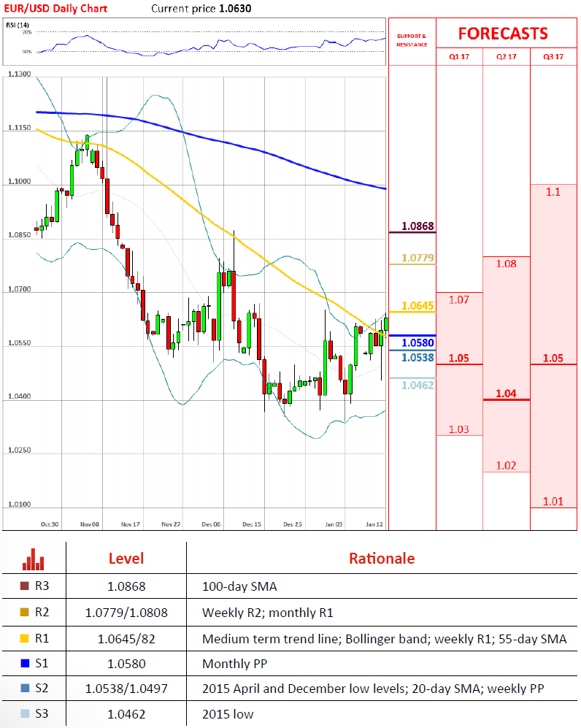Select the blue S1 color swatch

pos(25,663)
